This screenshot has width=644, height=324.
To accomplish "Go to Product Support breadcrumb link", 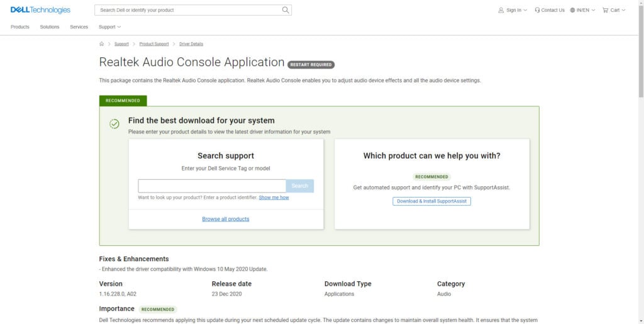I will (x=154, y=44).
